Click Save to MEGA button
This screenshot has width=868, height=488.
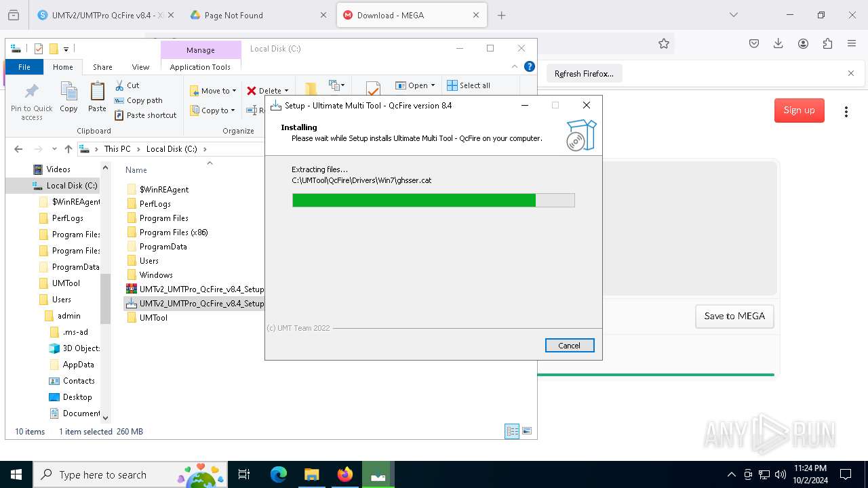(x=734, y=317)
